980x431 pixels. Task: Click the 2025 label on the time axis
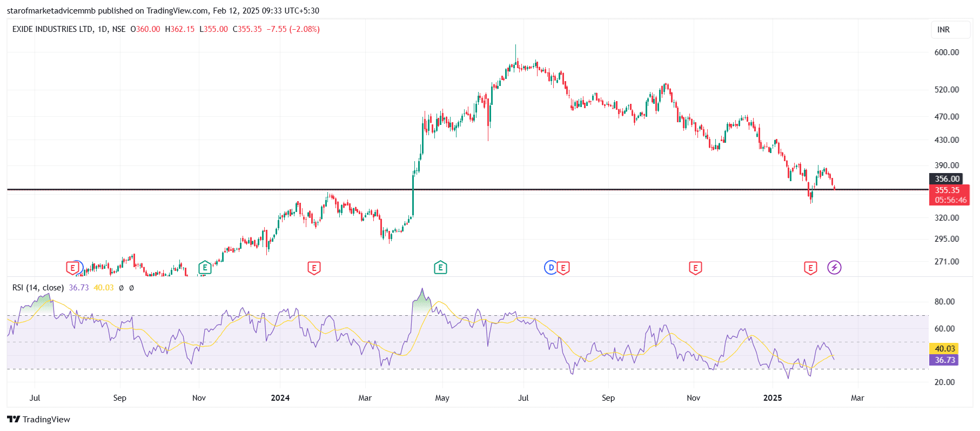point(773,398)
